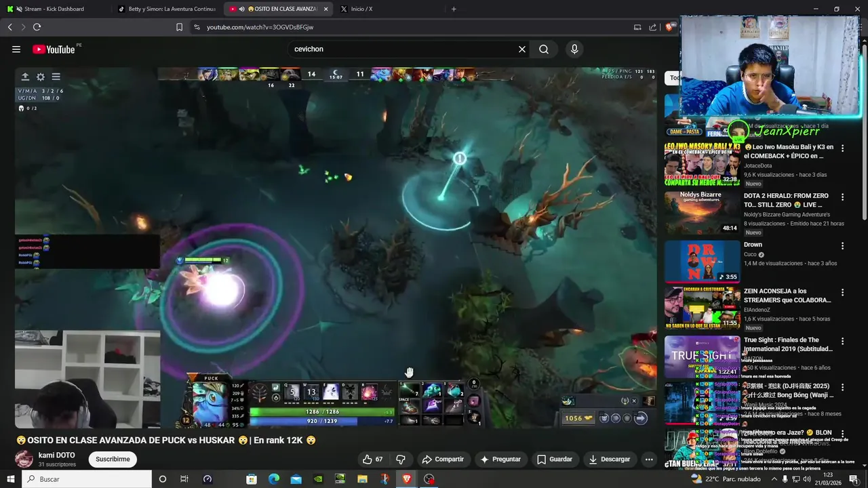Screen dimensions: 868x488
Task: Open Microsoft Edge from the taskbar
Action: click(x=273, y=479)
